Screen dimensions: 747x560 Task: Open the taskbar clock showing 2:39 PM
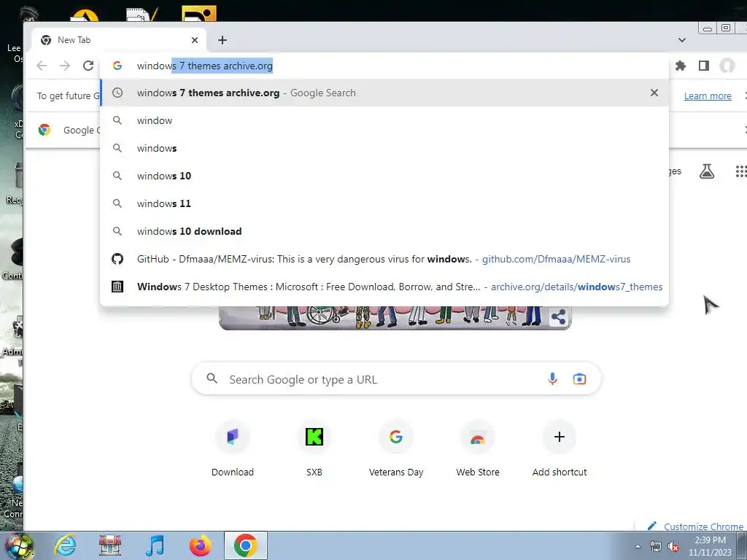[710, 546]
